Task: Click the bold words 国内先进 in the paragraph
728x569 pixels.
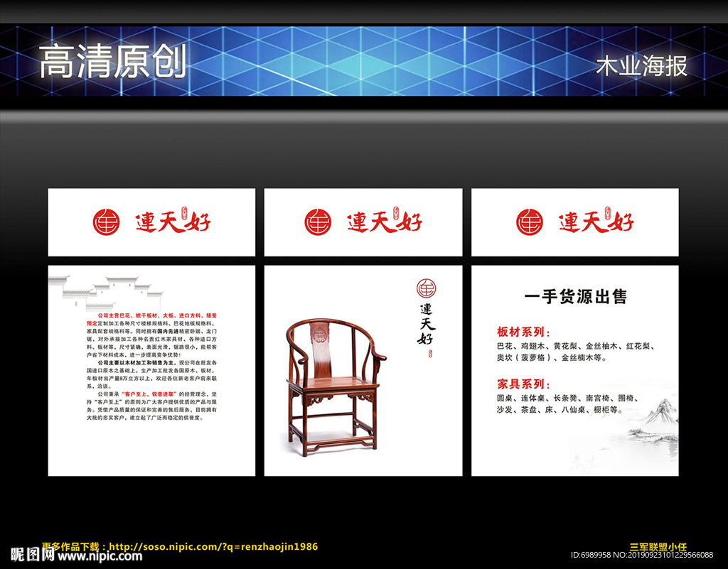Action: (x=166, y=332)
